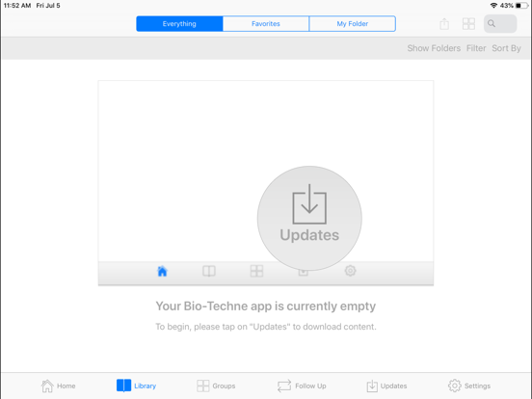Switch to grid view via top toolbar icon

click(x=468, y=24)
